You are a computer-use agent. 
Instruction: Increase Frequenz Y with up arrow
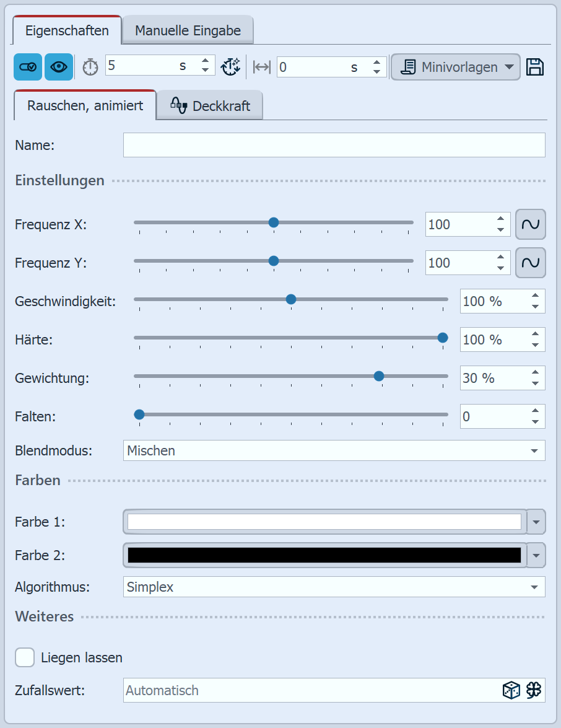(x=500, y=258)
